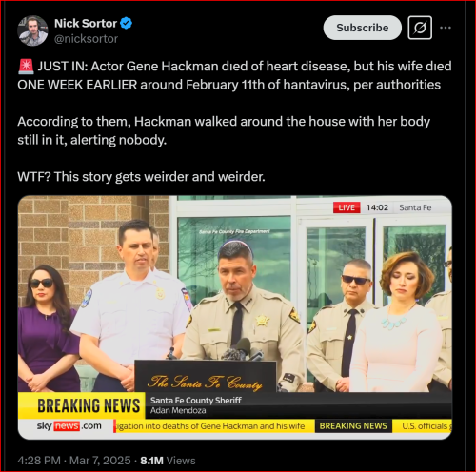Screen dimensions: 476x472
Task: Open the three-dot more options menu
Action: tap(446, 28)
